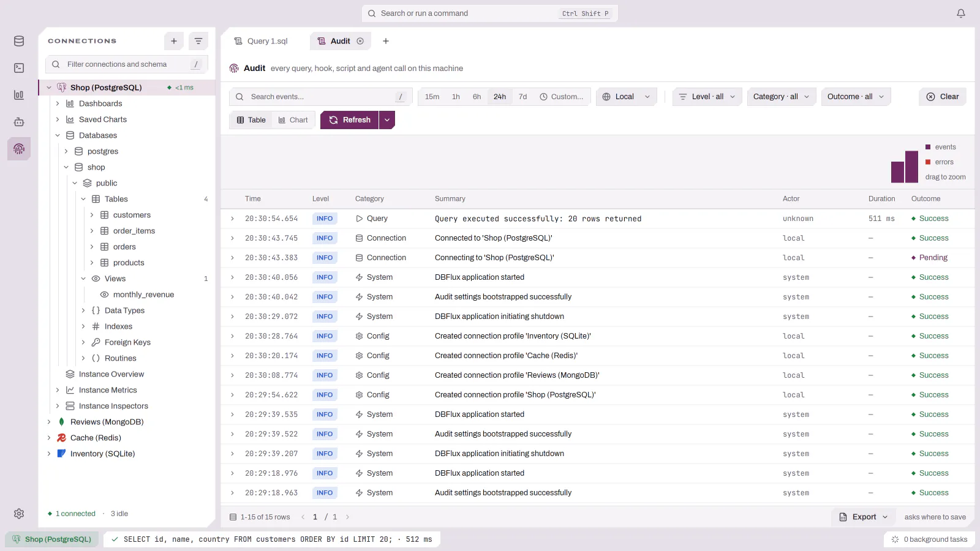Open the Local timezone dropdown

626,97
